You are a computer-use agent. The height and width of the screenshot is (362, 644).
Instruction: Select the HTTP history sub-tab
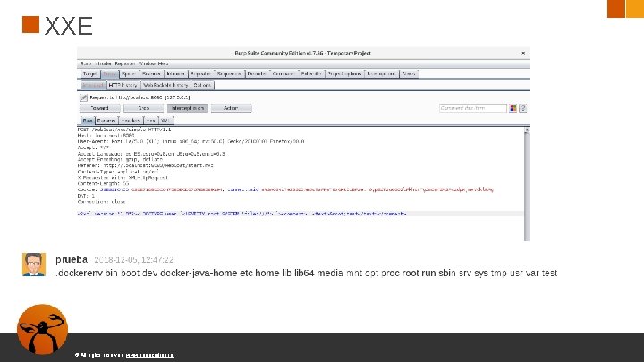[x=123, y=86]
